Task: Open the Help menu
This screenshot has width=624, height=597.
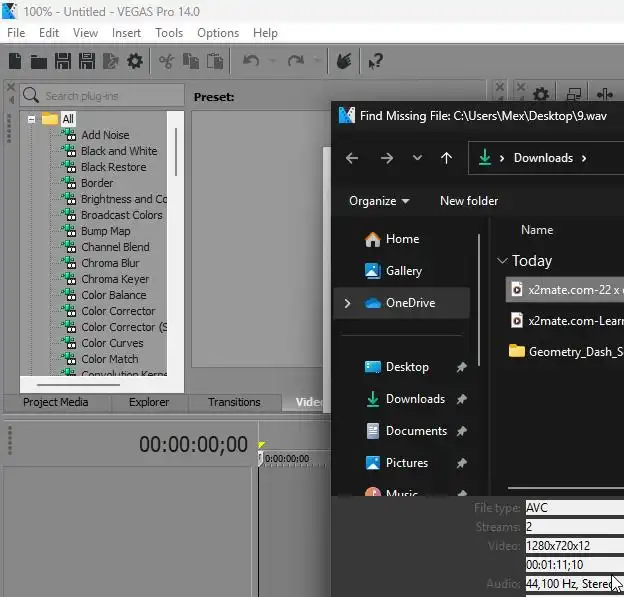Action: (265, 33)
